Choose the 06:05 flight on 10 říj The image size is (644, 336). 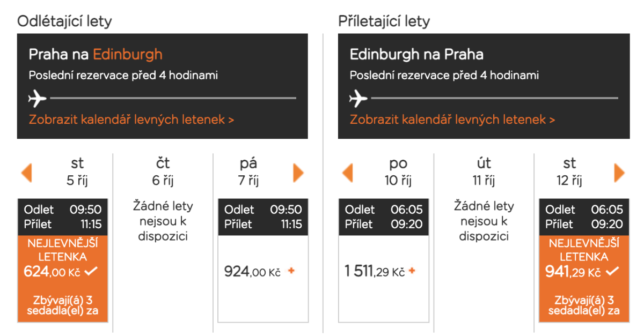coord(384,216)
